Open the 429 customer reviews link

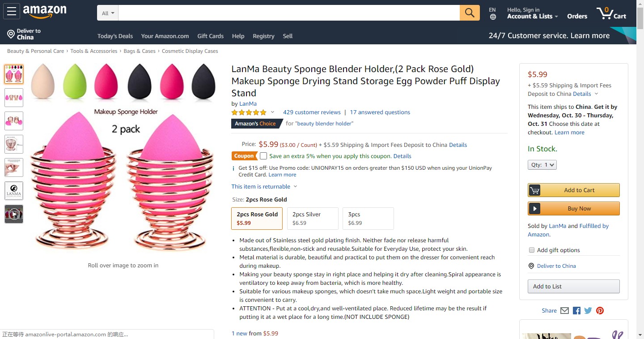[x=312, y=112]
